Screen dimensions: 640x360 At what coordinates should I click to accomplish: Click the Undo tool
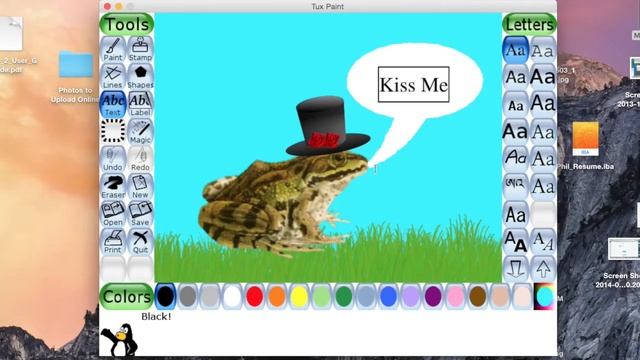pyautogui.click(x=113, y=159)
